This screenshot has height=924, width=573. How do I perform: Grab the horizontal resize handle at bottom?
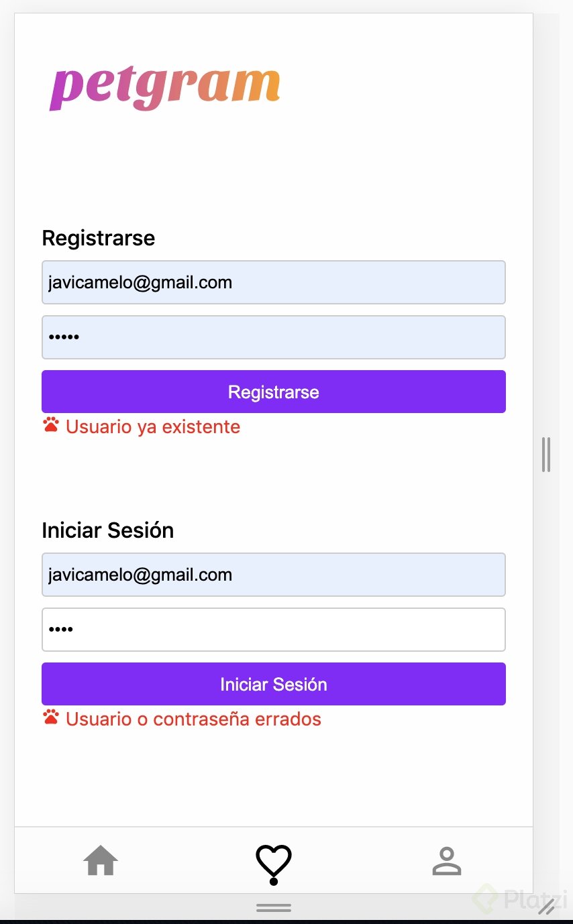point(274,908)
